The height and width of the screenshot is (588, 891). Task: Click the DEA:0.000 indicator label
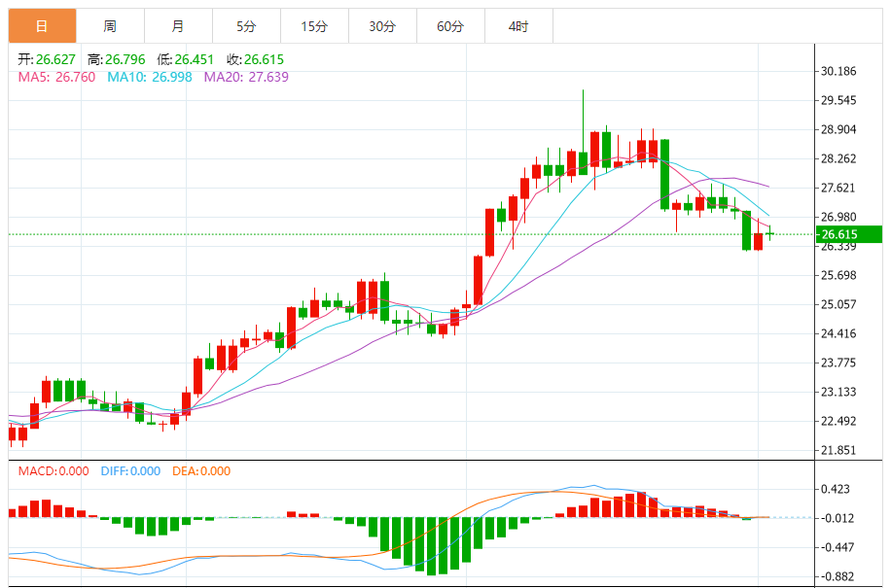pos(201,471)
